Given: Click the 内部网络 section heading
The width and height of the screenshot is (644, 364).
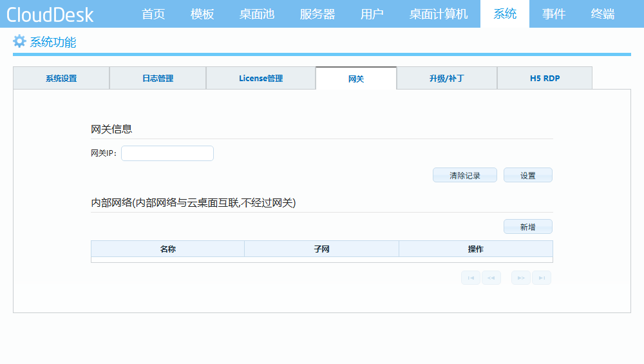Looking at the screenshot, I should pyautogui.click(x=193, y=202).
